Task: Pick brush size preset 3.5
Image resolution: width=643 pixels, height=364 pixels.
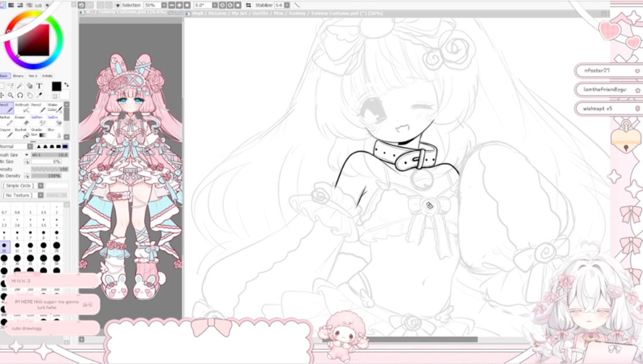Action: coord(43,222)
